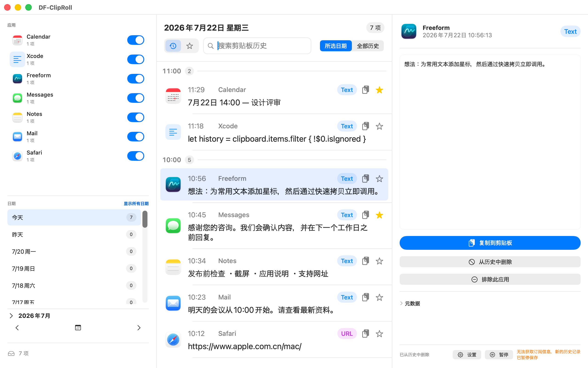Toggle Calendar app switch off

[136, 40]
